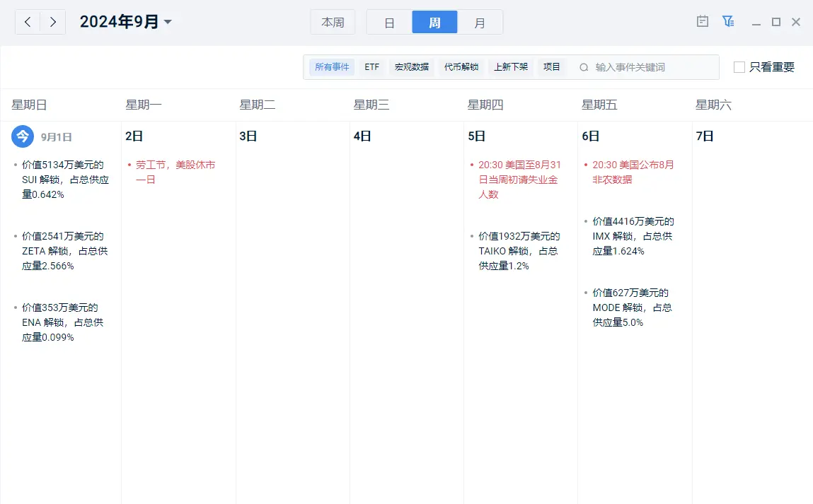Select the 2日 date label
Screen dimensions: 813x504
(134, 136)
